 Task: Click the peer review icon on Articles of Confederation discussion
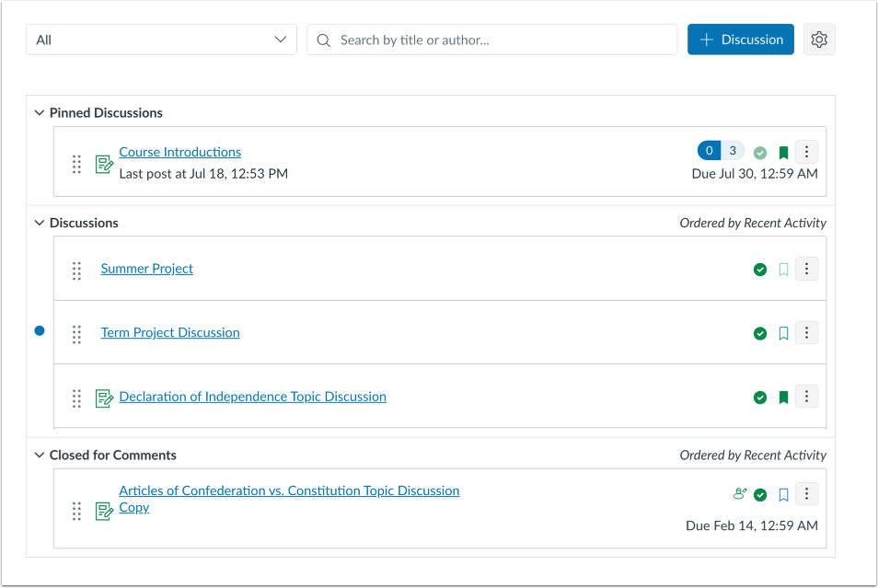tap(739, 494)
